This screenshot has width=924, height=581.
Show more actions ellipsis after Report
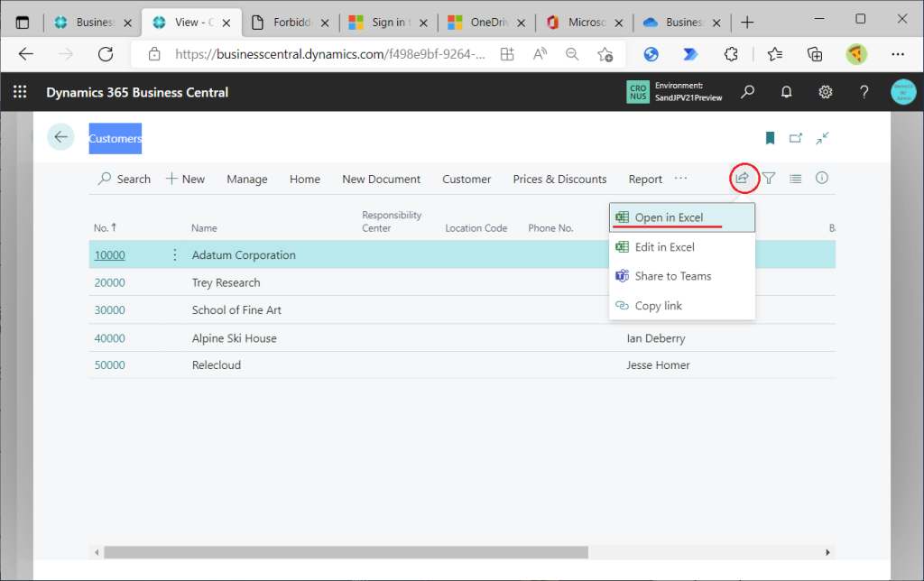coord(680,178)
